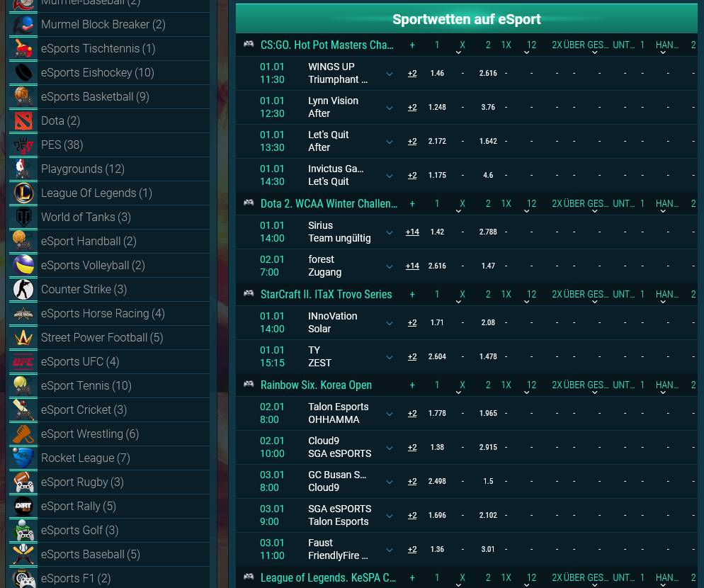Open the Dota sidebar icon
The image size is (704, 588).
[23, 121]
